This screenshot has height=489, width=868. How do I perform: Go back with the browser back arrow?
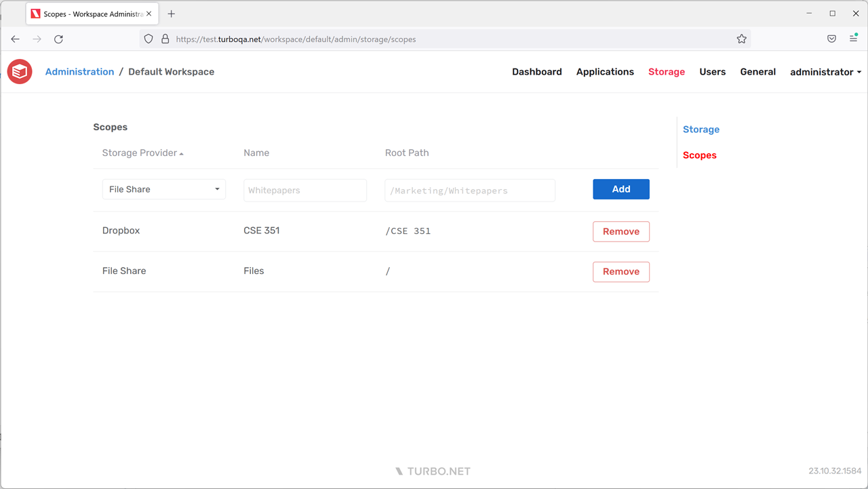[15, 39]
